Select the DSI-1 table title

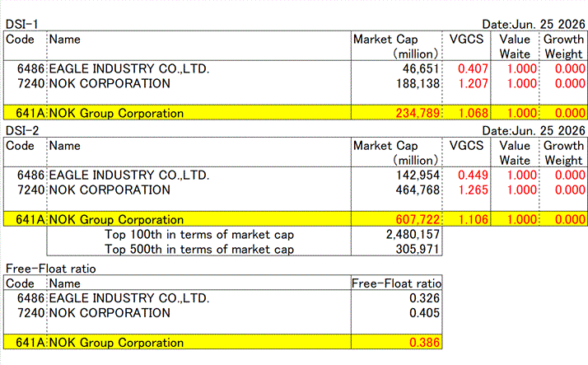click(21, 25)
